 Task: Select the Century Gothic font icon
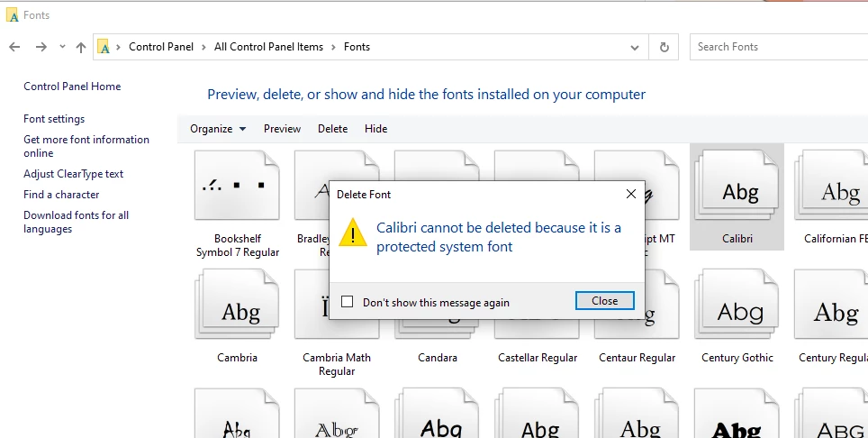(x=737, y=305)
